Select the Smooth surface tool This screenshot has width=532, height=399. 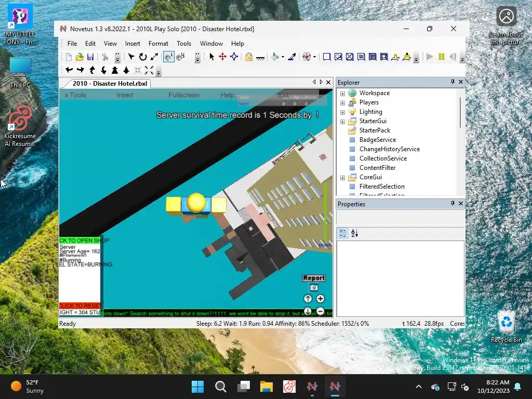(x=327, y=57)
